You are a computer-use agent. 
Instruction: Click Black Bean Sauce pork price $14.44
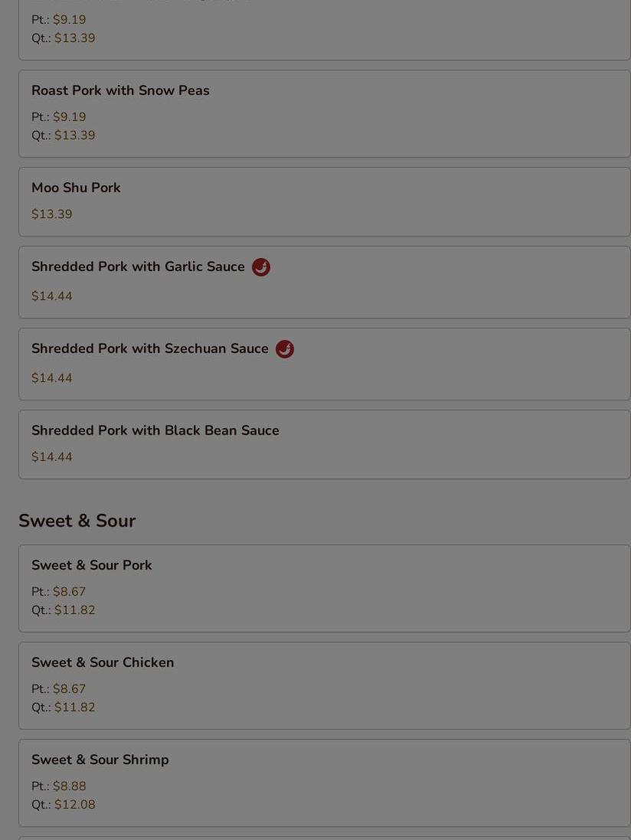pos(52,457)
